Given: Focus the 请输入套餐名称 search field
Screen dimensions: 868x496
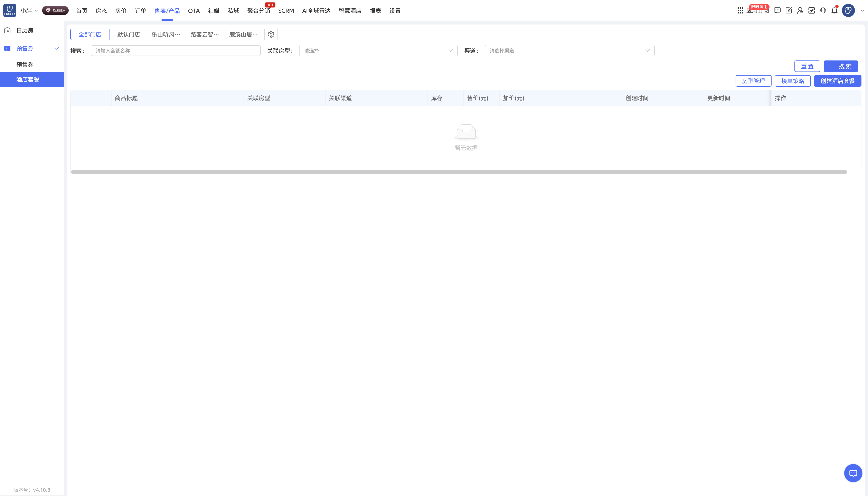Looking at the screenshot, I should point(176,51).
